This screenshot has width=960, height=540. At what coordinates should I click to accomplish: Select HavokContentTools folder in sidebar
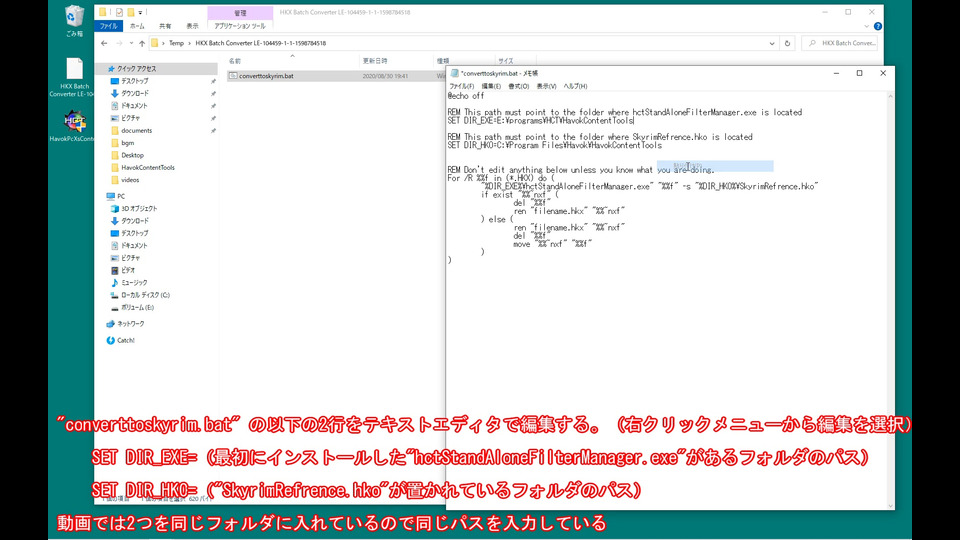point(148,167)
